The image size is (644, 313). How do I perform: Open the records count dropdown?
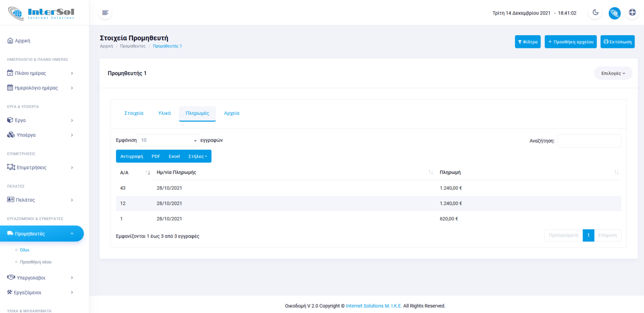coord(168,141)
